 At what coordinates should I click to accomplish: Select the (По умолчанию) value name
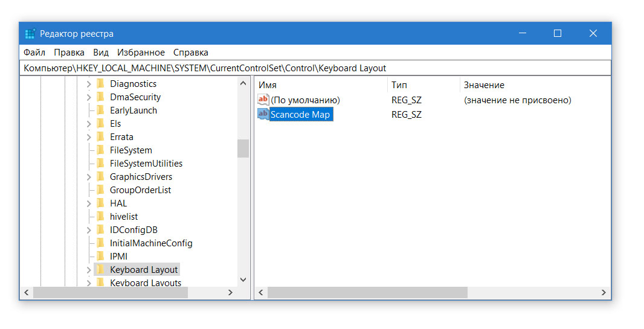click(x=305, y=100)
